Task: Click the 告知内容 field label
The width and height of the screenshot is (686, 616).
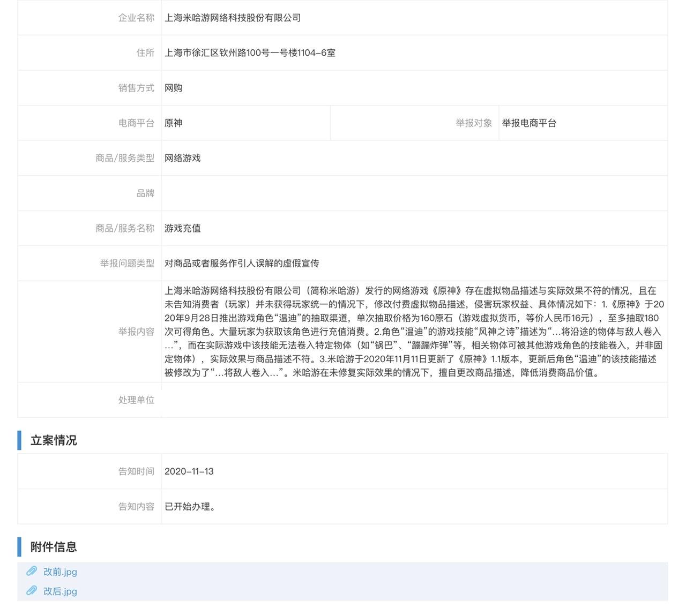Action: coord(136,506)
